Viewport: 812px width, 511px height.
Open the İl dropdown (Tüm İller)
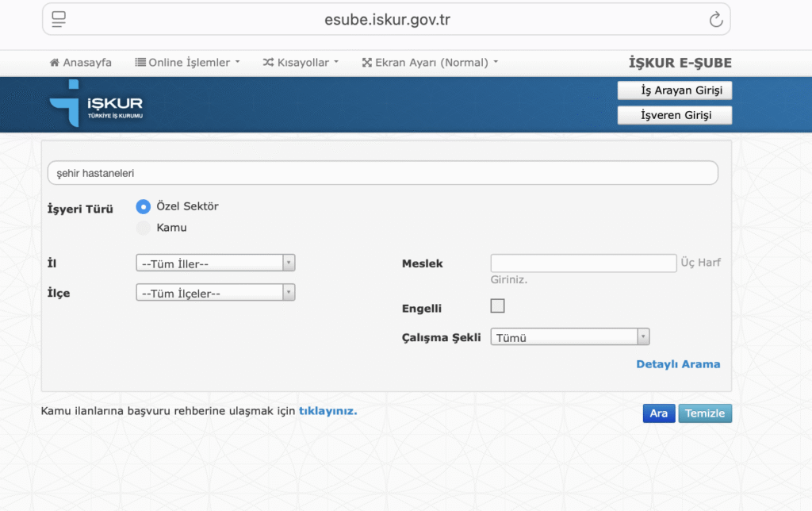click(x=216, y=263)
